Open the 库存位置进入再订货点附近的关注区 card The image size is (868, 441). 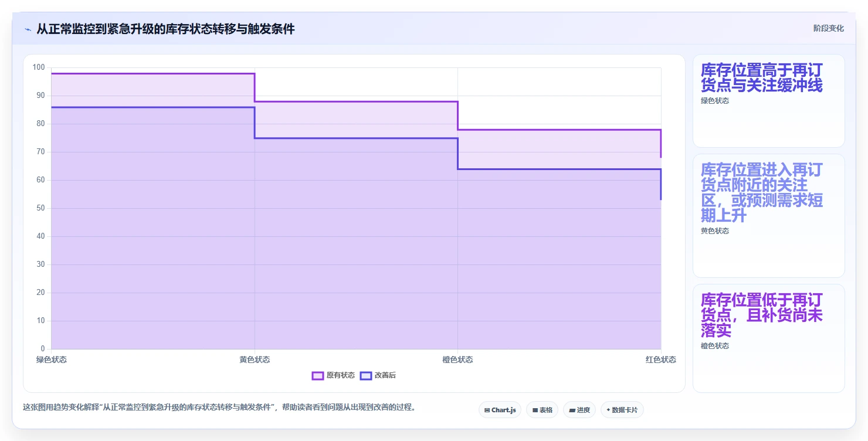pyautogui.click(x=768, y=216)
